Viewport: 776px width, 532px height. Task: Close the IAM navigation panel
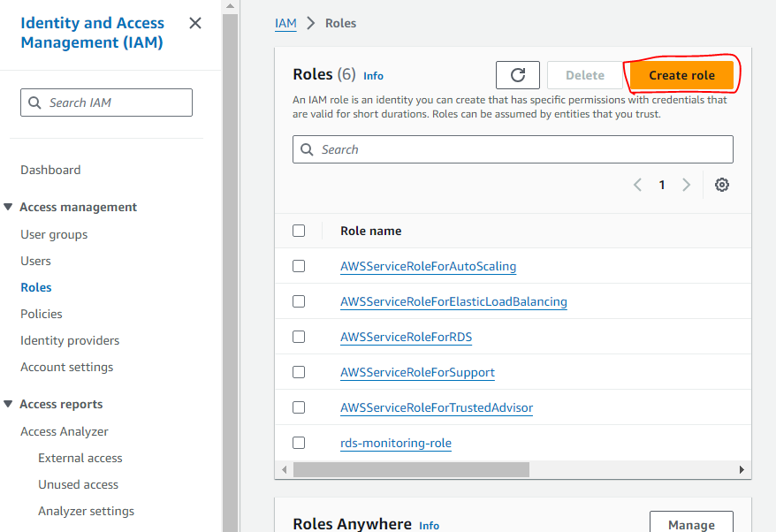point(195,23)
